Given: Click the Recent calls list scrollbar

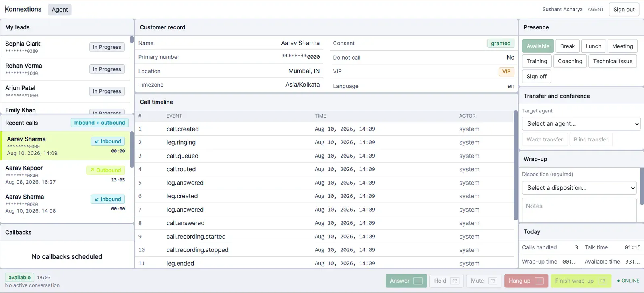Looking at the screenshot, I should [132, 150].
